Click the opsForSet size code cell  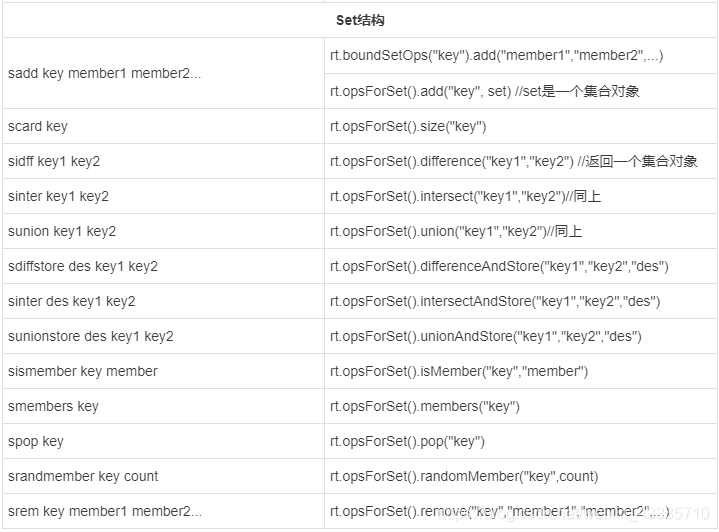(408, 127)
